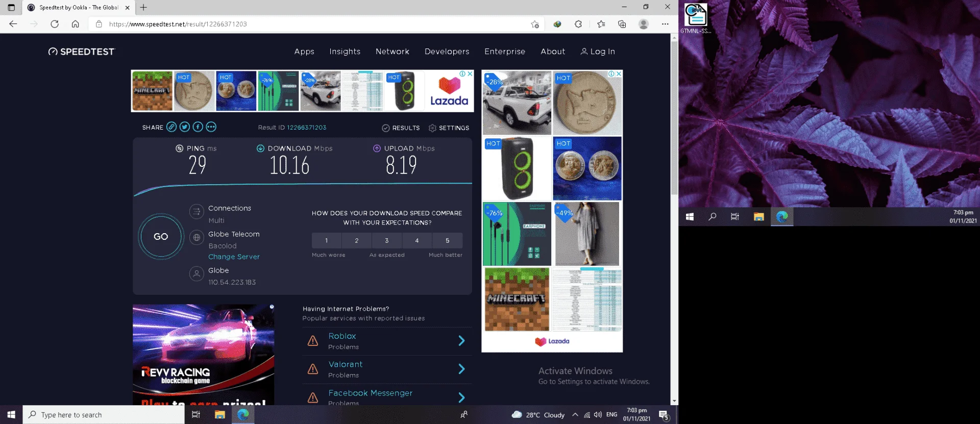The height and width of the screenshot is (424, 980).
Task: Open File Explorer from the taskbar
Action: 220,415
